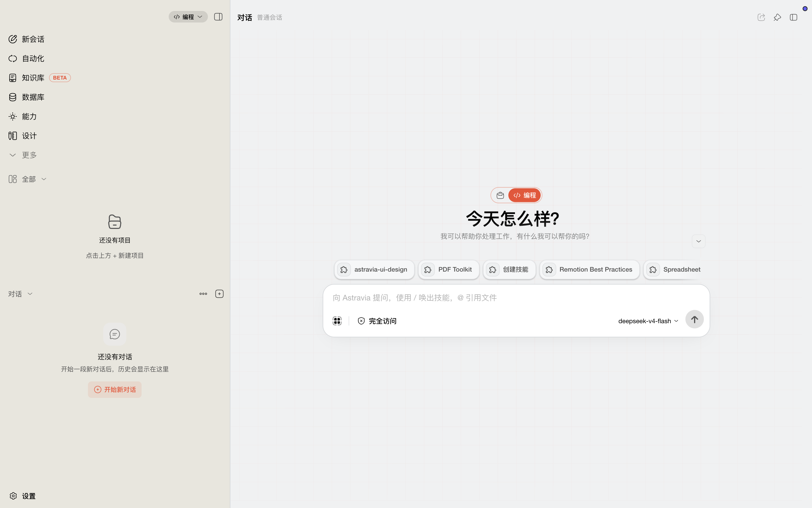Viewport: 812px width, 508px height.
Task: Click the share icon in top bar
Action: point(761,18)
